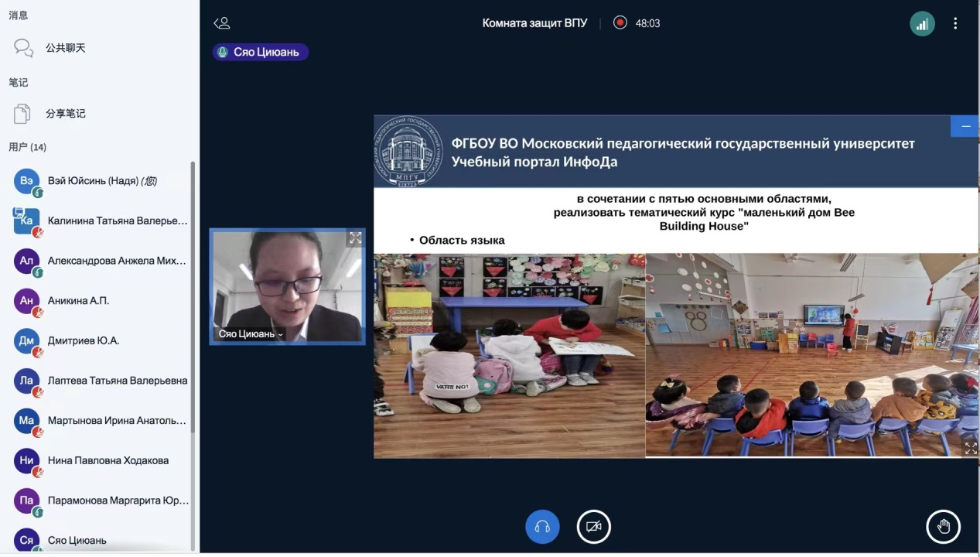
Task: Click the red recording indicator
Action: 620,22
